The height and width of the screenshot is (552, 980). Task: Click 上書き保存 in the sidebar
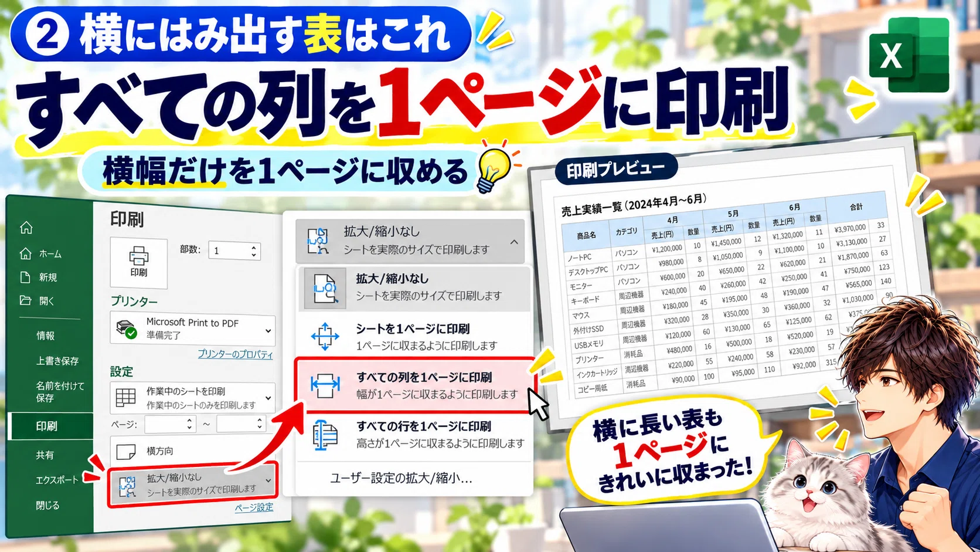click(x=57, y=361)
